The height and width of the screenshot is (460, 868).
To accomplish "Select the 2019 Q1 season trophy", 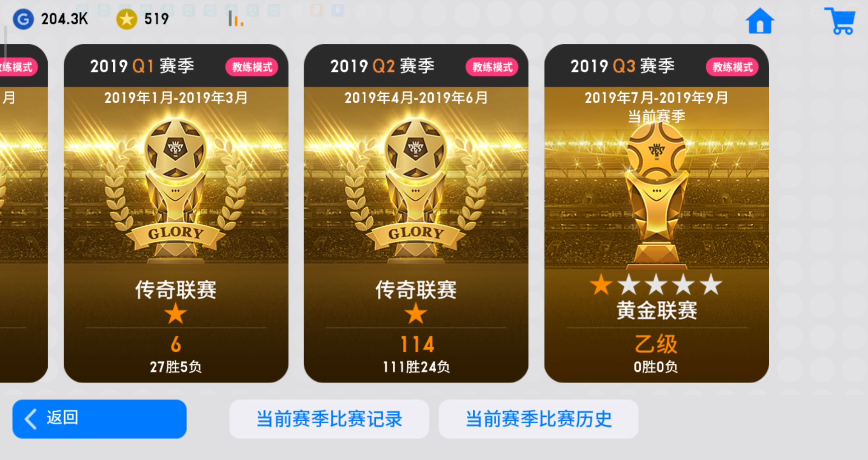I will click(176, 187).
